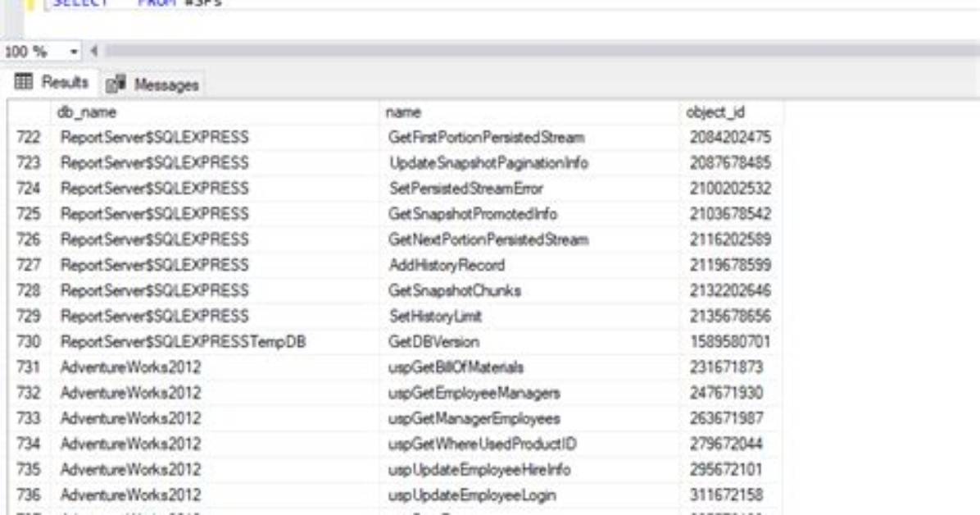Click object_id cell 2087678485
Screen dimensions: 980x515
tap(731, 162)
